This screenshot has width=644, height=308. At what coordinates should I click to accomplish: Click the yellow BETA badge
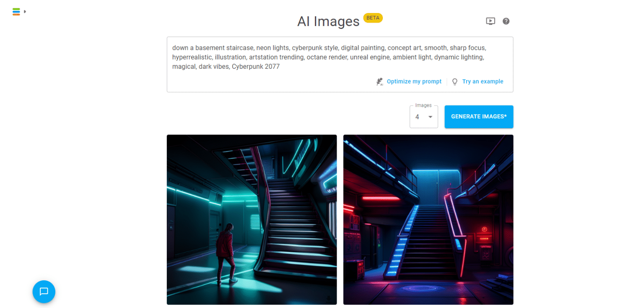(373, 18)
